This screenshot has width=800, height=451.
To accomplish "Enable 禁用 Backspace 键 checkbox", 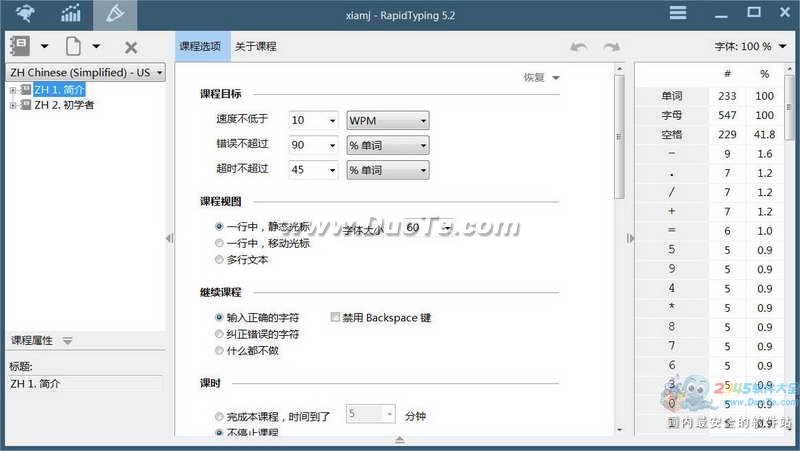I will pos(335,317).
